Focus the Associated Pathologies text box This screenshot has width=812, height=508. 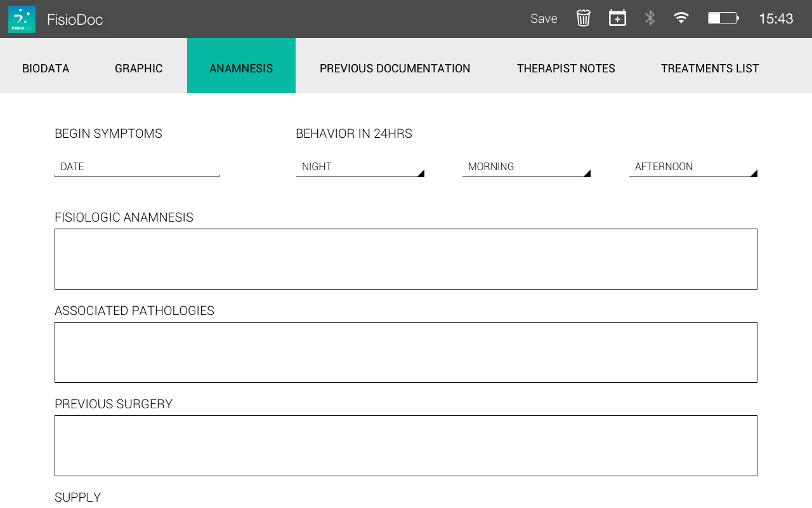[x=406, y=352]
